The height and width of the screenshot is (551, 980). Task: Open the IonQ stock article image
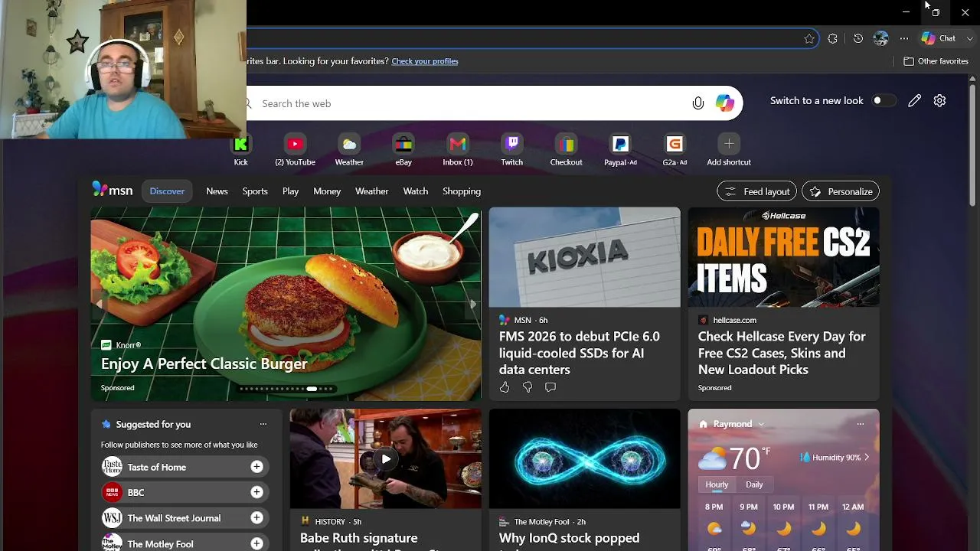tap(584, 458)
